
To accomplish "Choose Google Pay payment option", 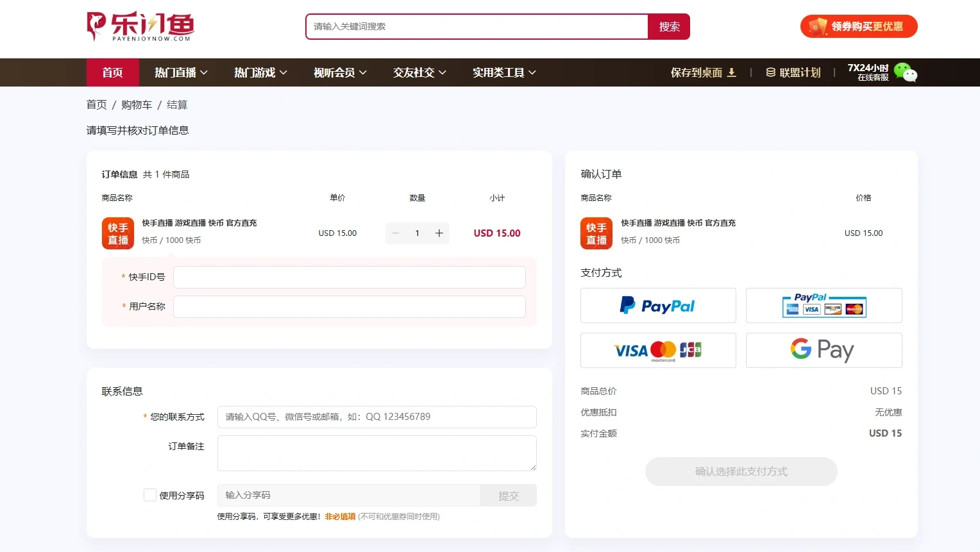I will pyautogui.click(x=824, y=351).
